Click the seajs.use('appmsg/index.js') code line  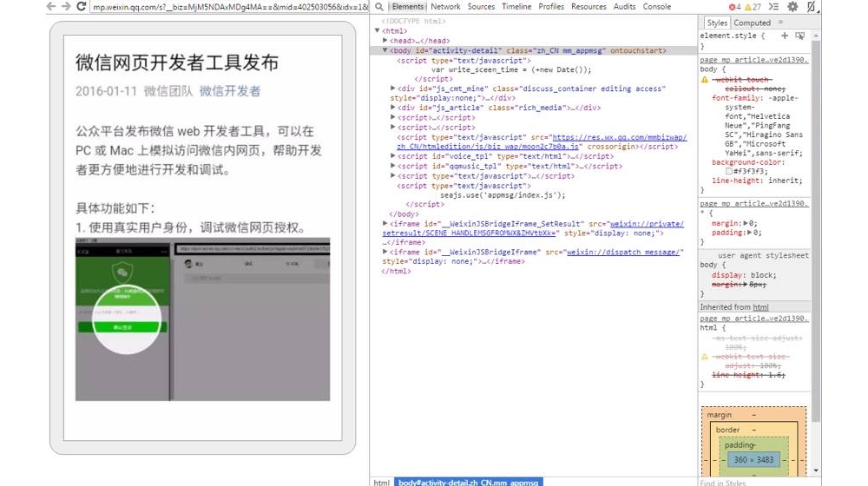point(503,195)
